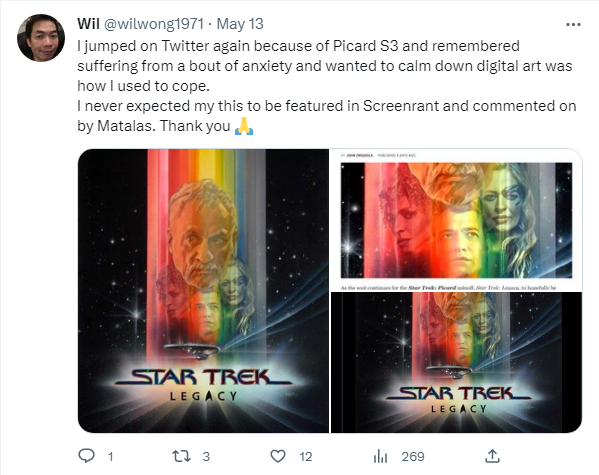
Task: Click the Star Trek Legacy logo in left poster
Action: [x=203, y=384]
